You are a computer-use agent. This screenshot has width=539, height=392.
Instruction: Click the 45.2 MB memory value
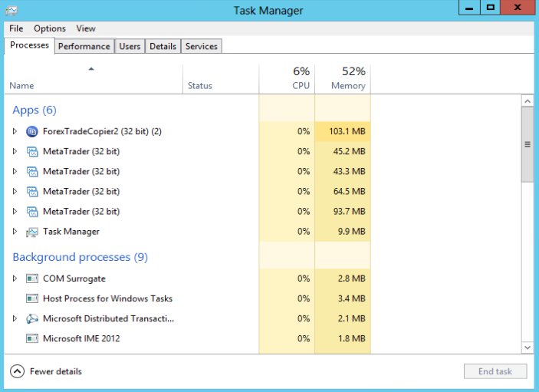350,151
